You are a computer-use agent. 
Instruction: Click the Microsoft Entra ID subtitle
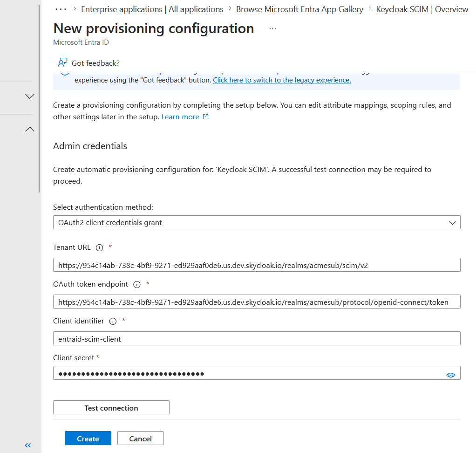[x=81, y=42]
